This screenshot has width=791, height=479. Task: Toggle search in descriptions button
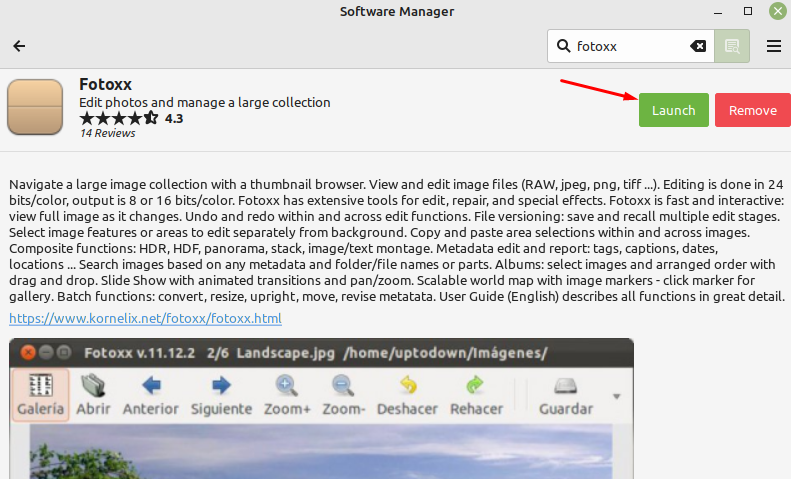[732, 46]
